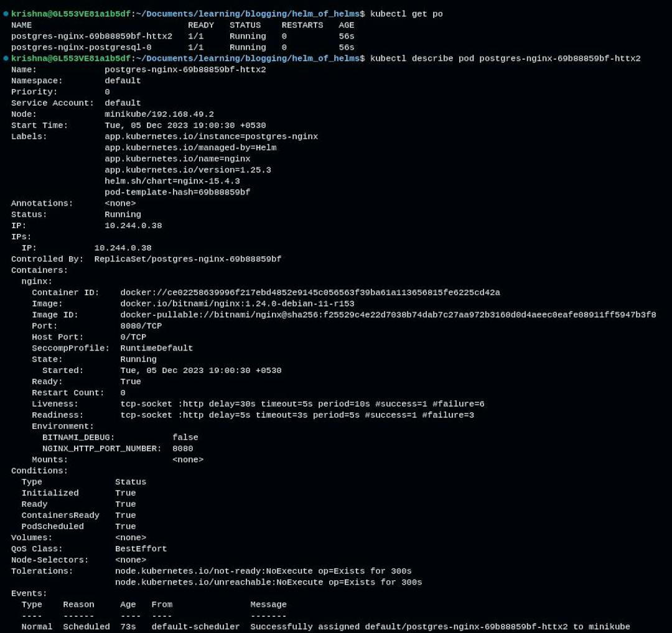Click the NGINX_HTTP_PORT_NUMBER value 8080
The image size is (672, 633).
pyautogui.click(x=182, y=448)
